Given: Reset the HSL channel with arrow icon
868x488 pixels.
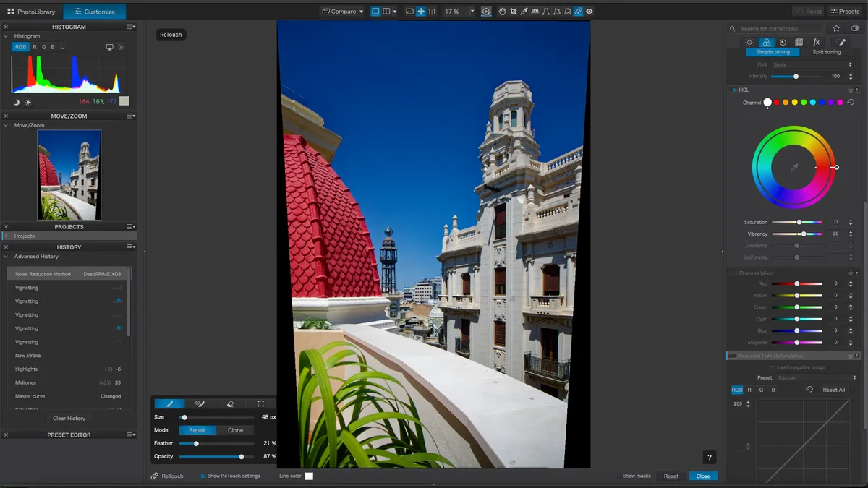Looking at the screenshot, I should (851, 103).
